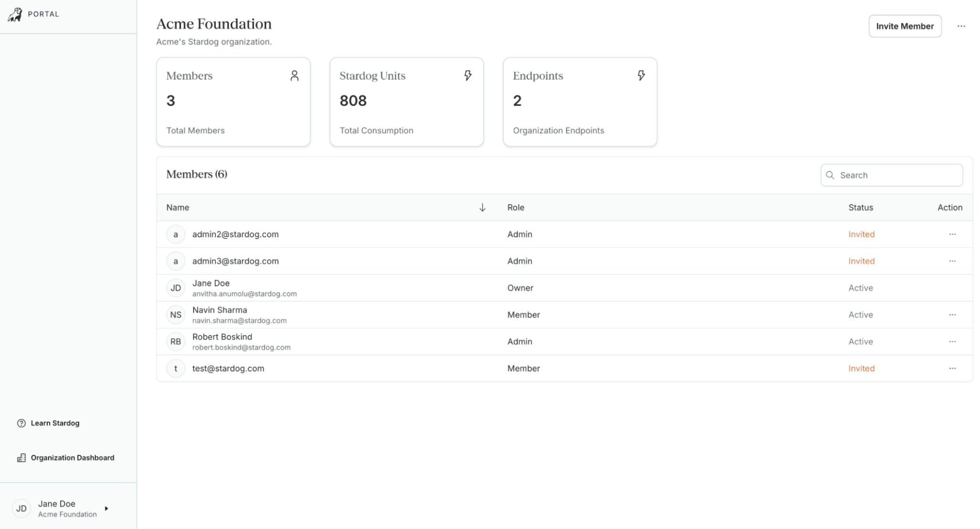Click Jane Doe name in members table
Viewport: 980px width, 529px height.
211,283
